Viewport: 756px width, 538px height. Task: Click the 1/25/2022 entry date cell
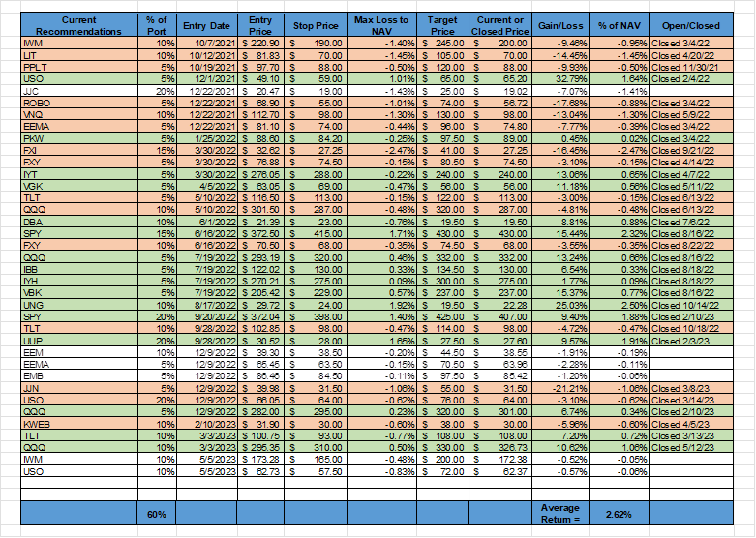206,138
